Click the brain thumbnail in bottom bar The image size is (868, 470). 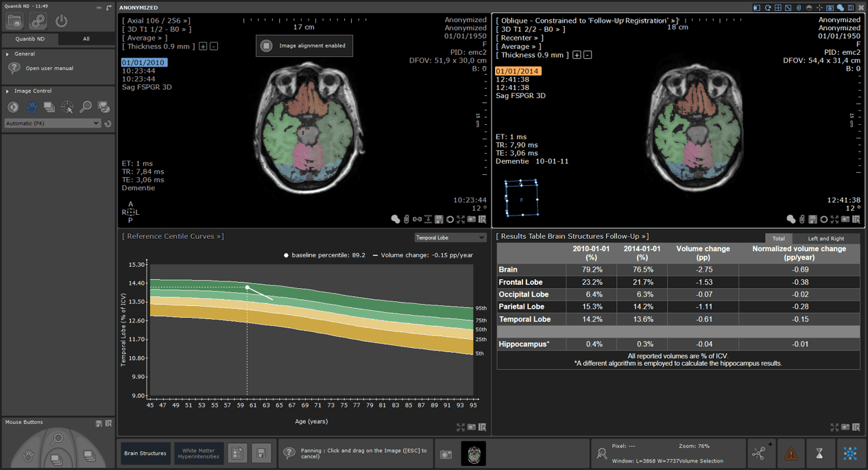pos(474,454)
